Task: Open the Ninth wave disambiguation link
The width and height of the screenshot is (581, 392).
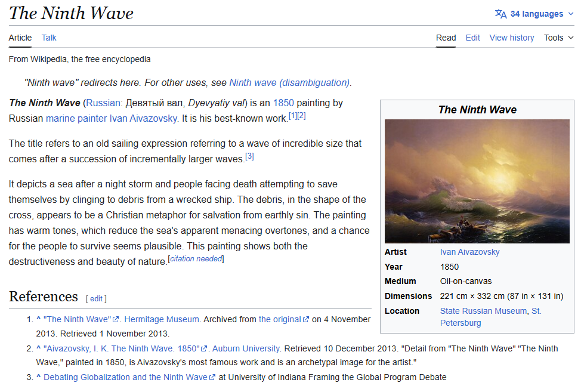Action: tap(289, 82)
